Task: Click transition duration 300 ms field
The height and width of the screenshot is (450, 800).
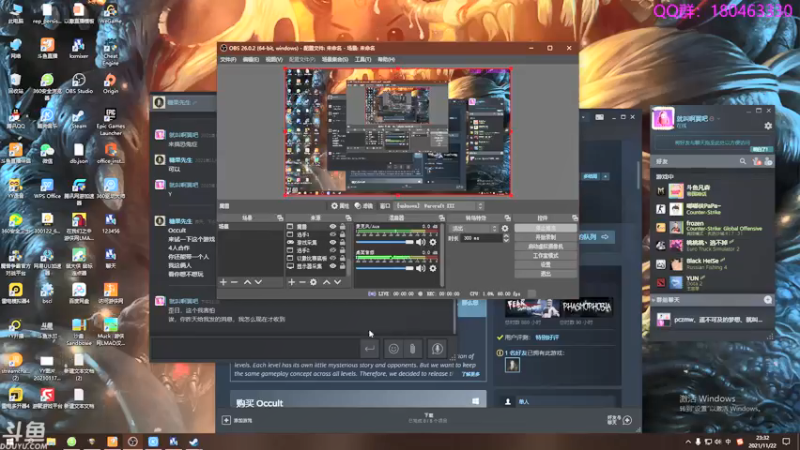Action: tap(481, 238)
